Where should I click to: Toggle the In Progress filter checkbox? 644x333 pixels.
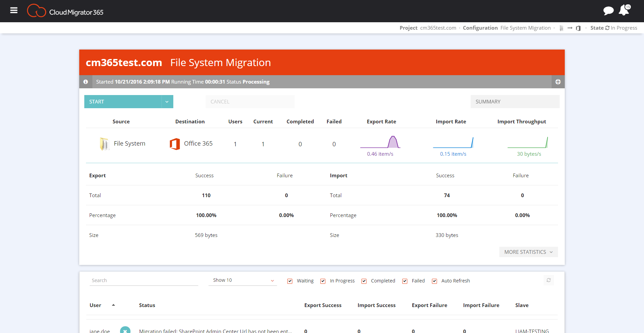point(323,281)
